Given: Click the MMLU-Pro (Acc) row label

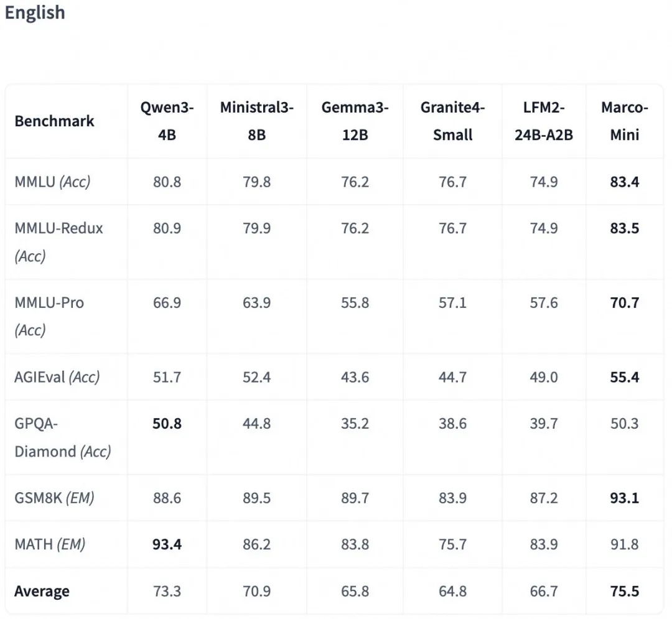Looking at the screenshot, I should (x=49, y=316).
